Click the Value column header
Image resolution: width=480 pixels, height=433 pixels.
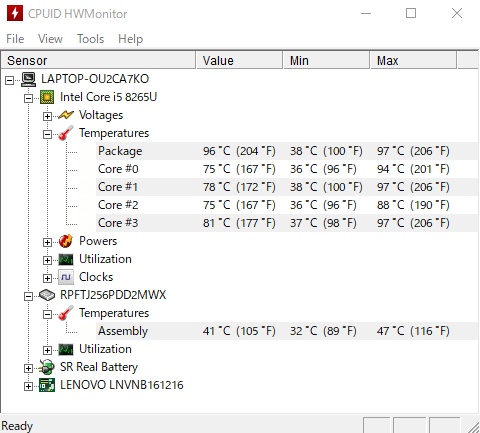239,60
